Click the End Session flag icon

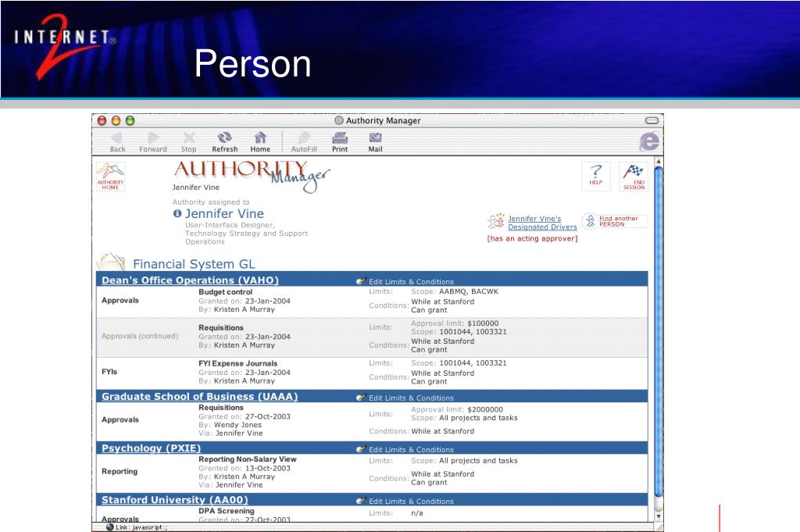tap(634, 177)
